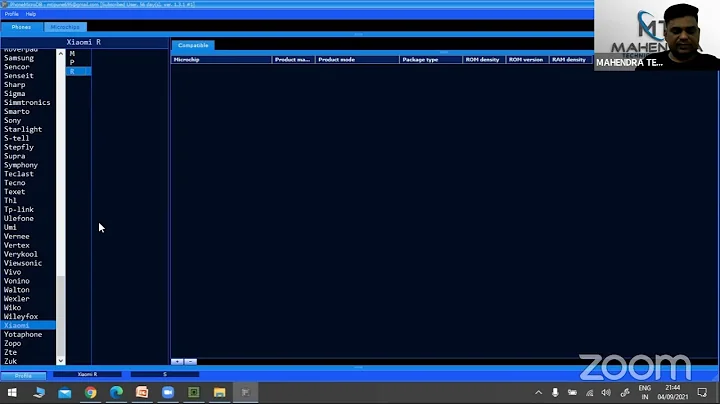Click the ENG IN language indicator
This screenshot has height=404, width=720.
(x=645, y=393)
